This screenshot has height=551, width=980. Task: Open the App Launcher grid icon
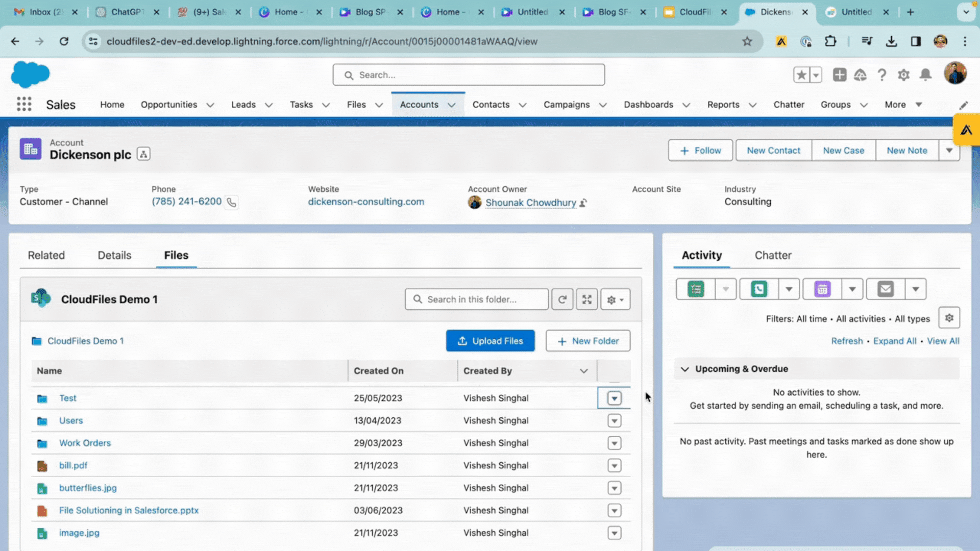point(24,104)
